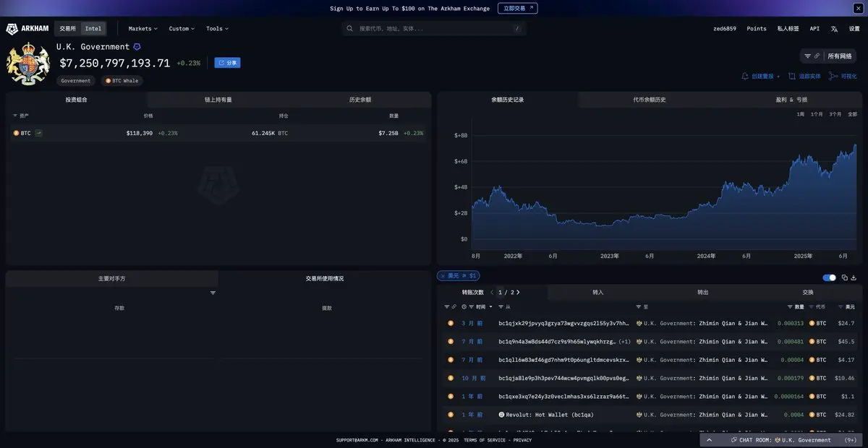
Task: Click the download icon above the transfers table
Action: [854, 277]
